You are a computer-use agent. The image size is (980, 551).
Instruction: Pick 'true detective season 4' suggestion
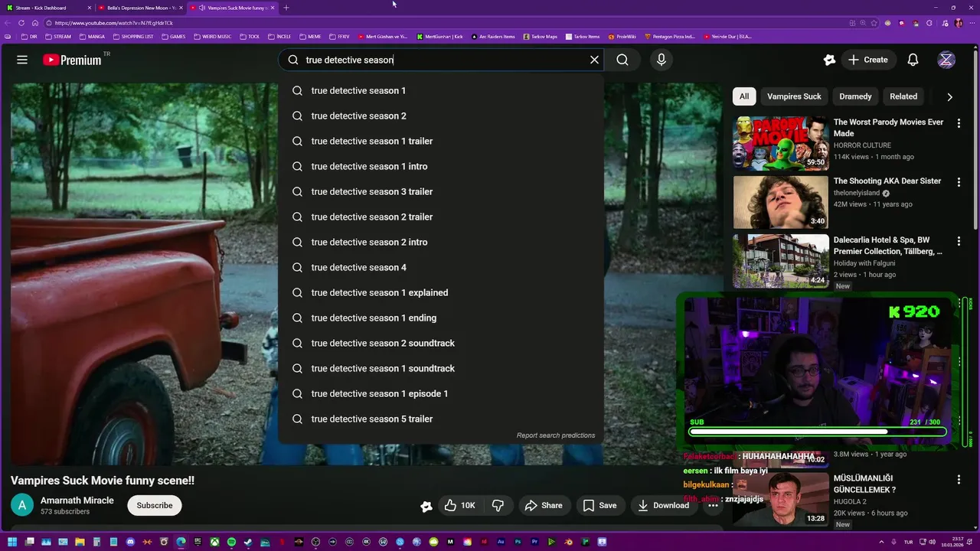[x=441, y=267]
